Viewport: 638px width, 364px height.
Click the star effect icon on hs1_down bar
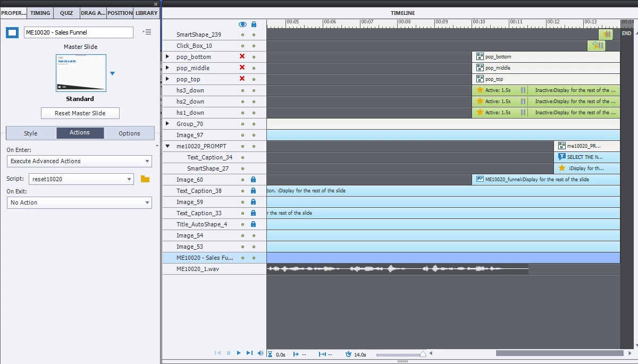(x=480, y=113)
